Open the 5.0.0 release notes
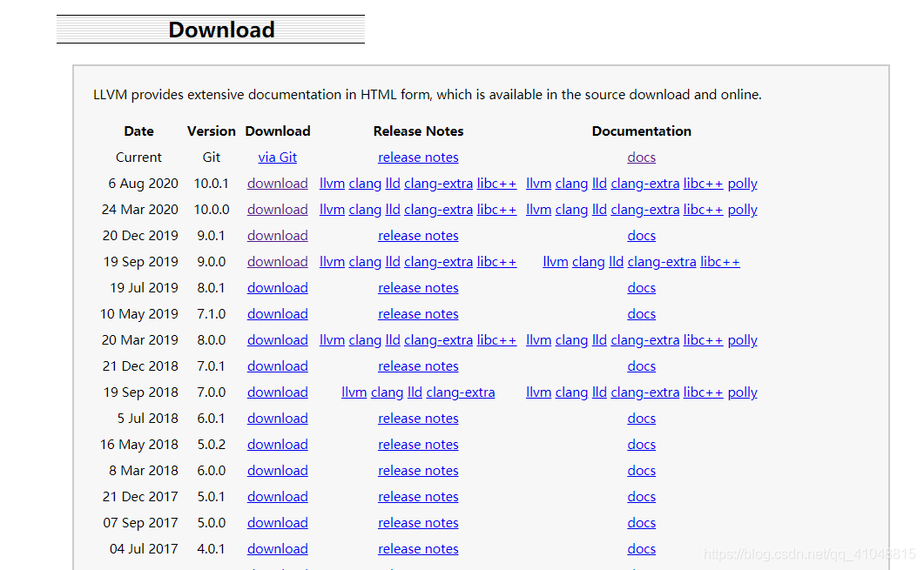Image resolution: width=924 pixels, height=570 pixels. pos(418,523)
